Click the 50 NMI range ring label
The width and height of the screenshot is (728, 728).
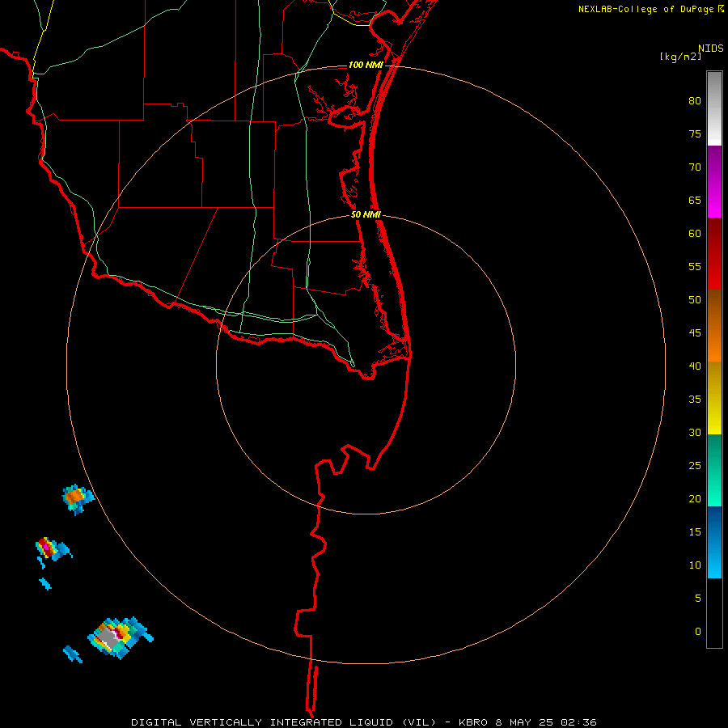click(366, 214)
